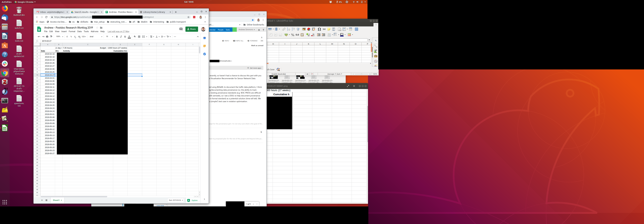Open the Format menu in Sheets
644x224 pixels.
coord(72,31)
